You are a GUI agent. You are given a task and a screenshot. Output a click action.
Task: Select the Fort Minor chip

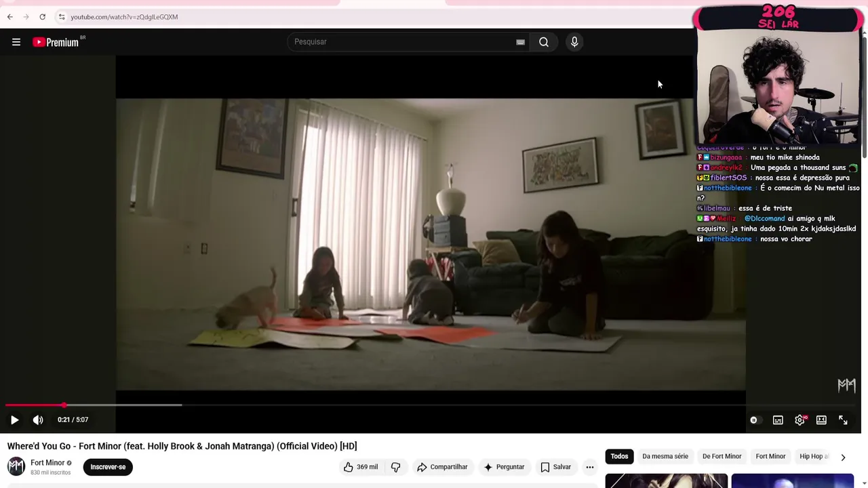pyautogui.click(x=770, y=456)
